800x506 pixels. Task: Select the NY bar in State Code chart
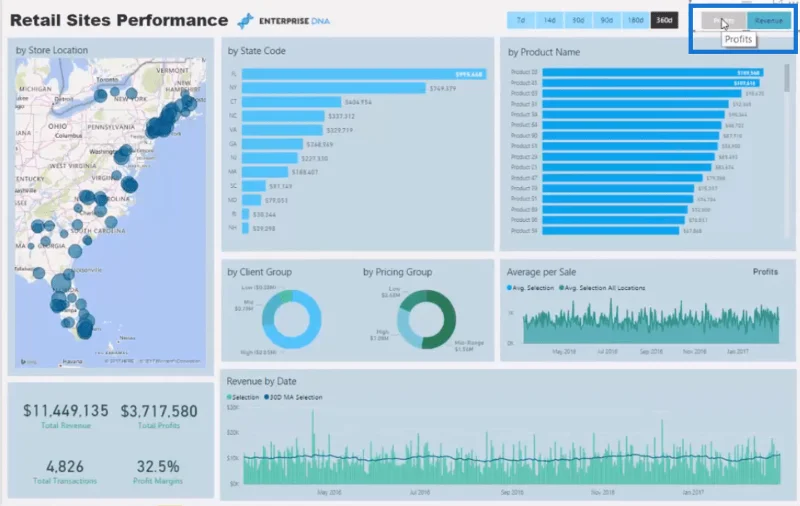pos(334,88)
